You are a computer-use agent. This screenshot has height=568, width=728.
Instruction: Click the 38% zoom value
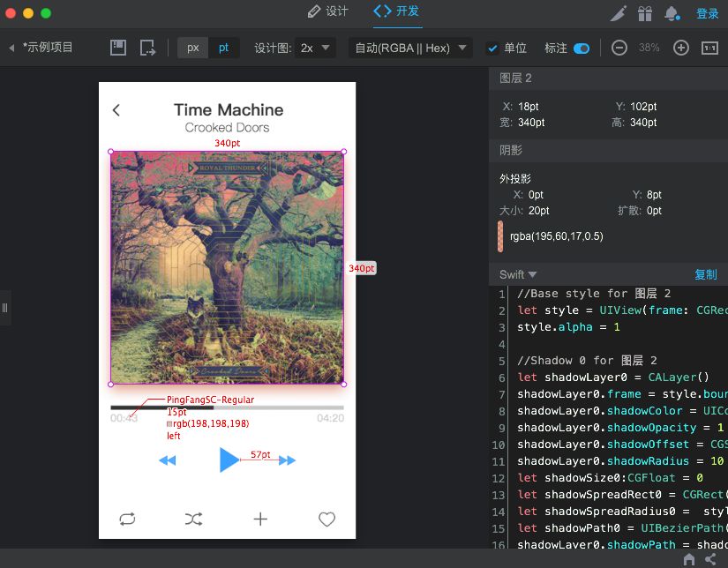click(649, 48)
